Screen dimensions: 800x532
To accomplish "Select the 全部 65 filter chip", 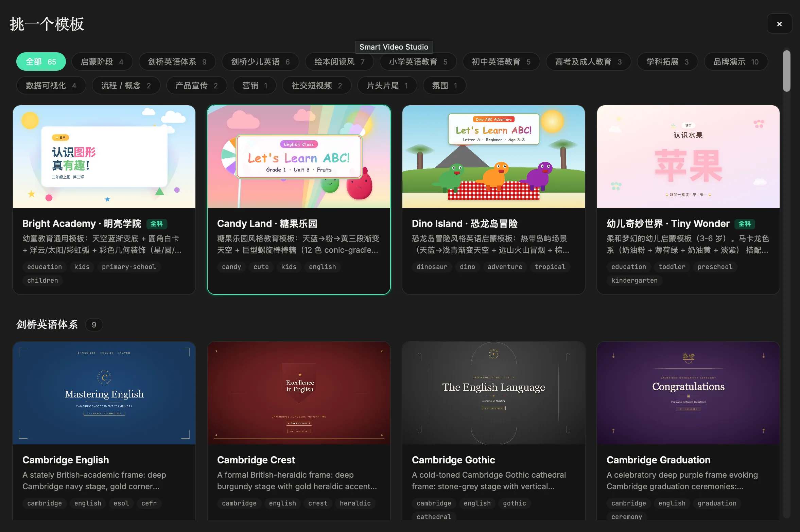I will (x=41, y=62).
